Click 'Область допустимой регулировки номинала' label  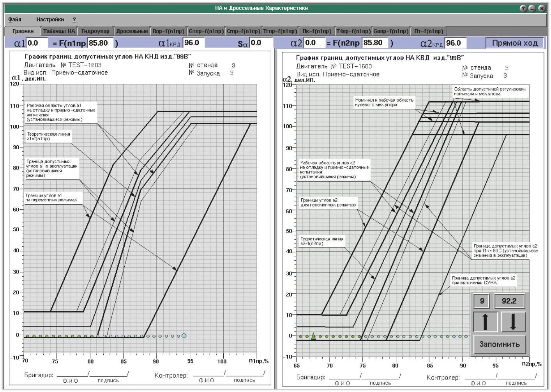(x=490, y=92)
